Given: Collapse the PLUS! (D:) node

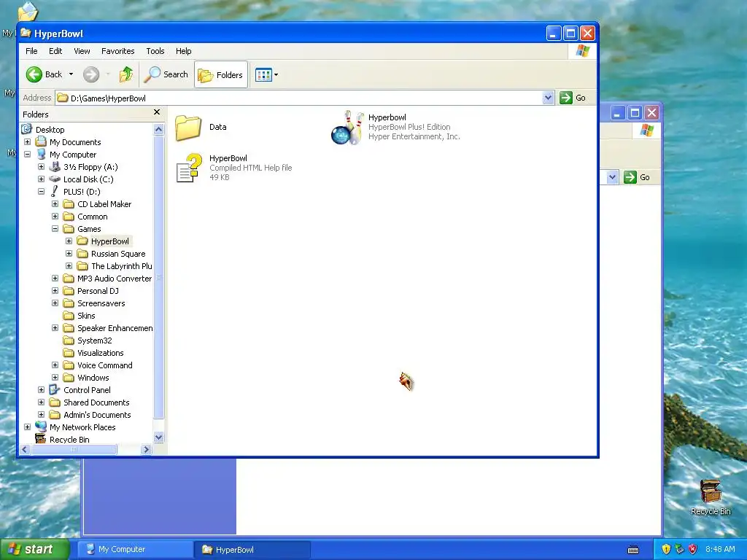Looking at the screenshot, I should tap(41, 192).
